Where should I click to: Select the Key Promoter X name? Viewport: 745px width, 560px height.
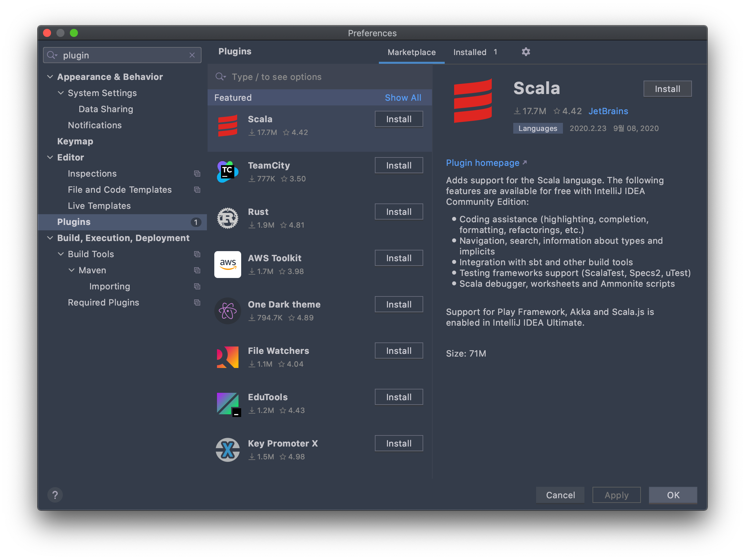coord(282,444)
